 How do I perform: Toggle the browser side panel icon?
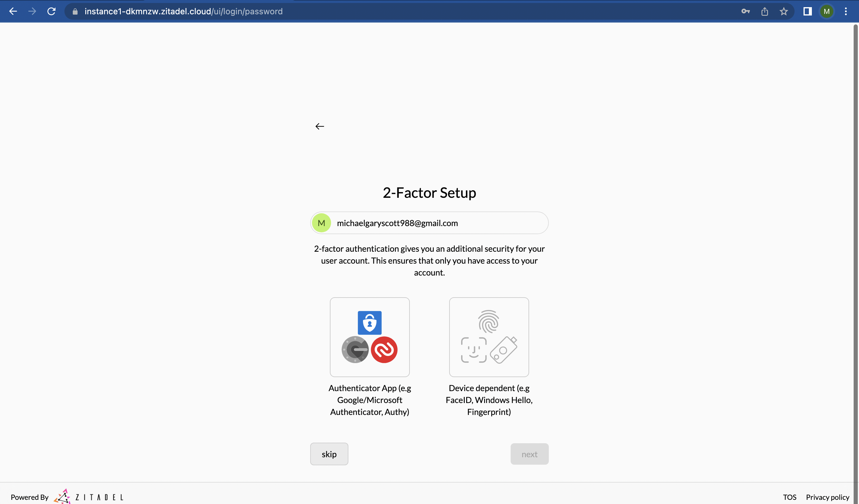pos(807,11)
